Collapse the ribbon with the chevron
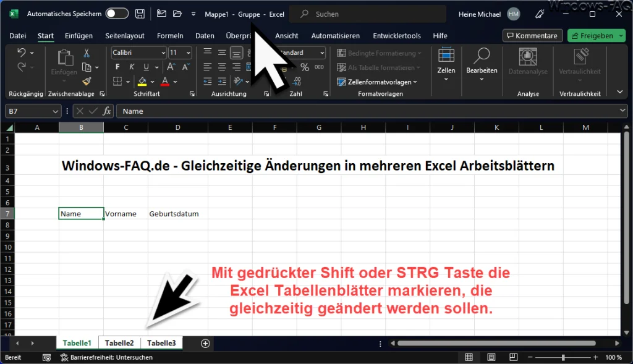633x364 pixels. click(619, 92)
